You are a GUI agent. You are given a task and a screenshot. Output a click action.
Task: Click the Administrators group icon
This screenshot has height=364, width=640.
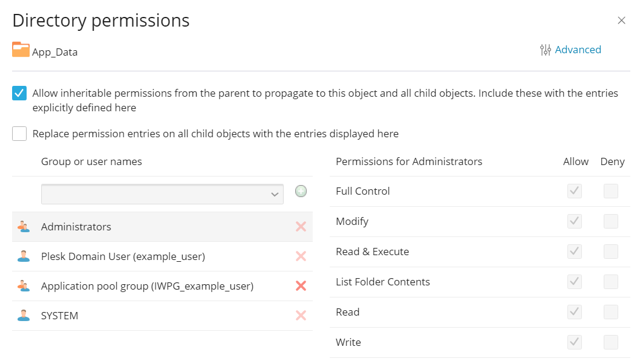click(x=25, y=226)
